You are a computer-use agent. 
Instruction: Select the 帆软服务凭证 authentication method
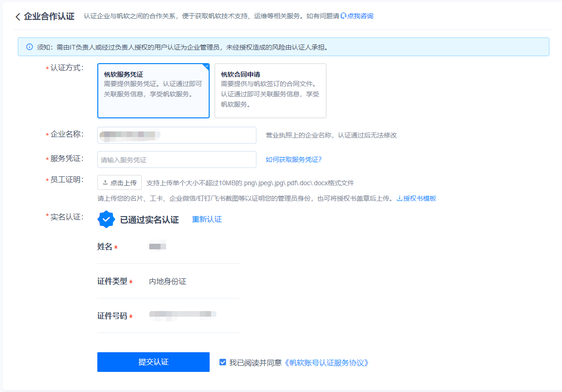click(153, 91)
